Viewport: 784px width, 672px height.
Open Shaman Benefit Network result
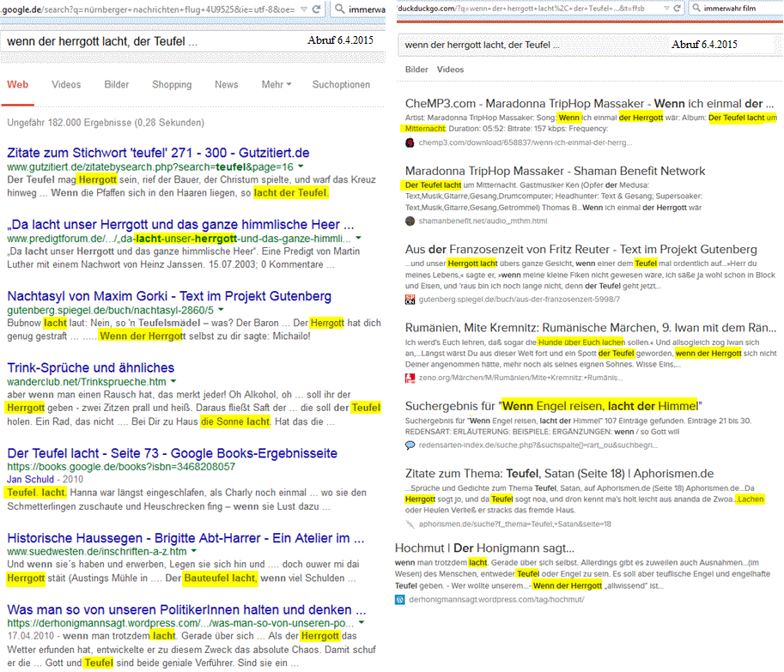[555, 171]
